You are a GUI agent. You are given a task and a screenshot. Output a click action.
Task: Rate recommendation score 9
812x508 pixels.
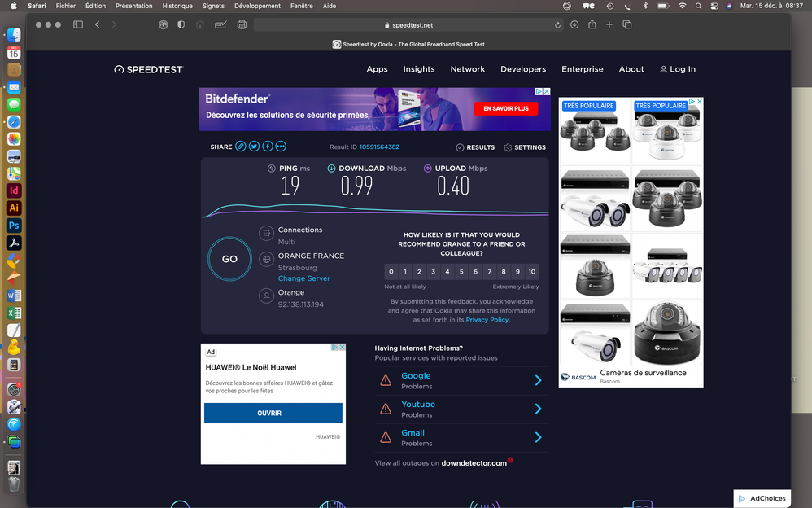[x=517, y=272]
